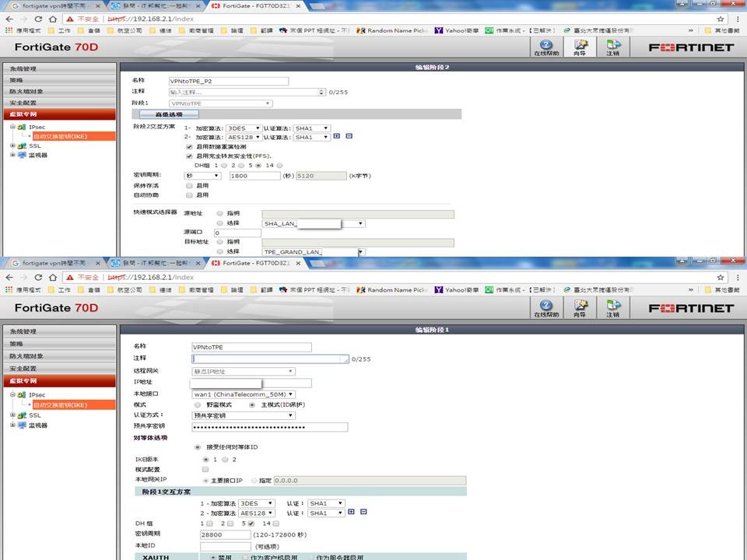Click the 注销 logout icon on Phase 2 page
The height and width of the screenshot is (560, 747).
(613, 47)
